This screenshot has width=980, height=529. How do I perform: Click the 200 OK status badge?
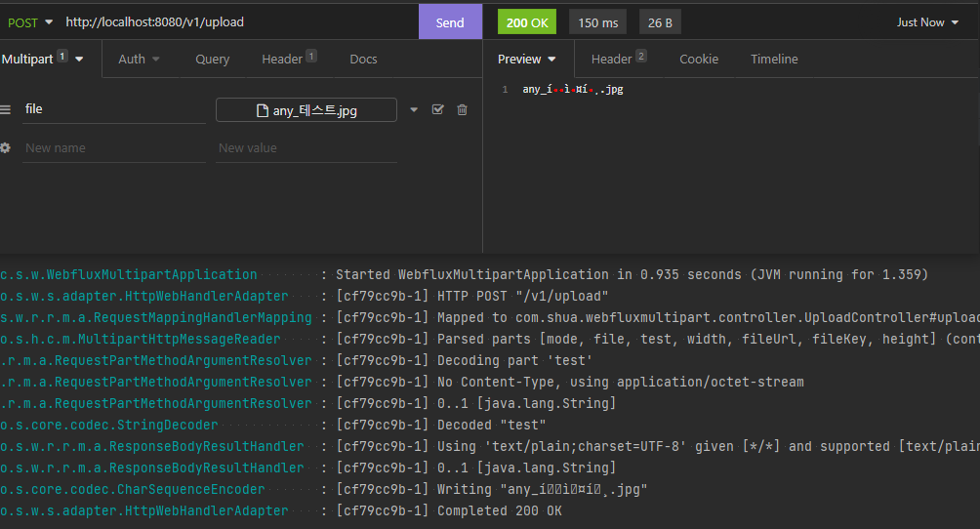[527, 21]
